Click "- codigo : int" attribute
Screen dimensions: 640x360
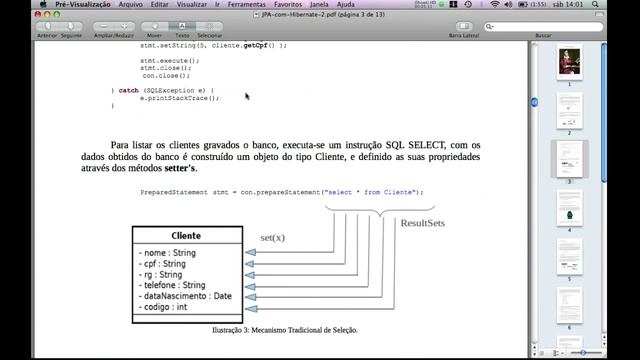point(163,307)
